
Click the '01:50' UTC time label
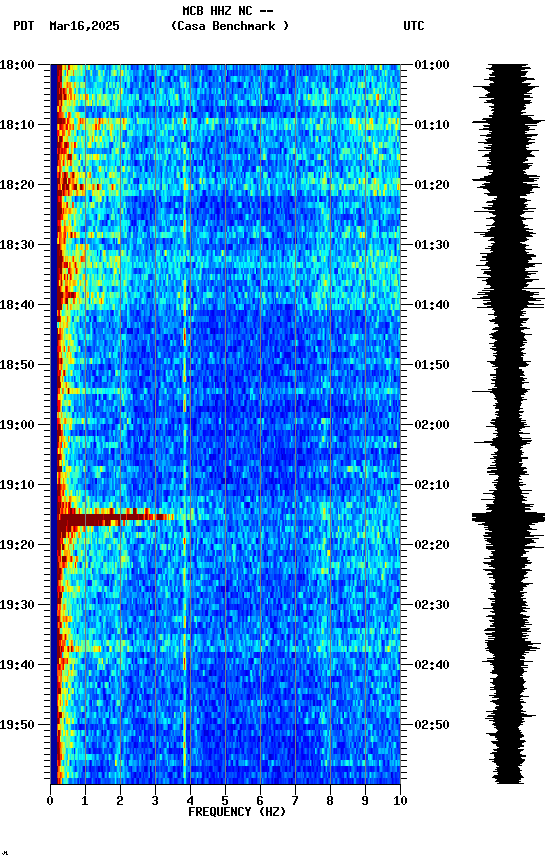432,365
